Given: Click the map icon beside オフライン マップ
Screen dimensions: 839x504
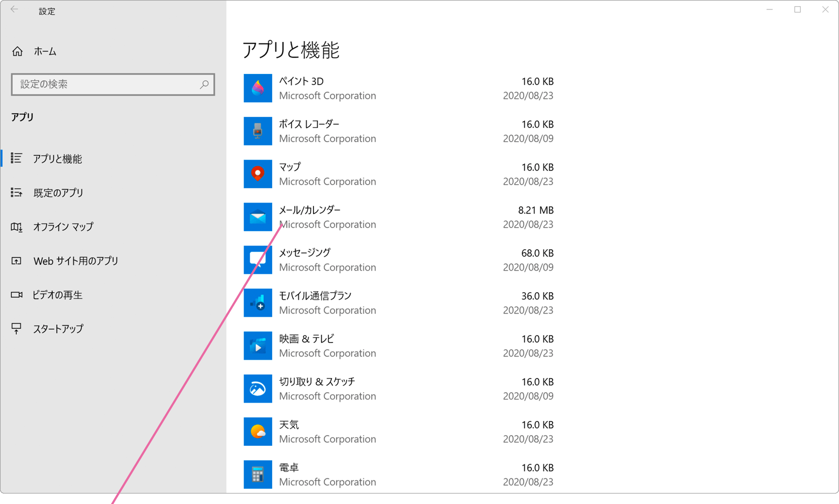Looking at the screenshot, I should 16,227.
